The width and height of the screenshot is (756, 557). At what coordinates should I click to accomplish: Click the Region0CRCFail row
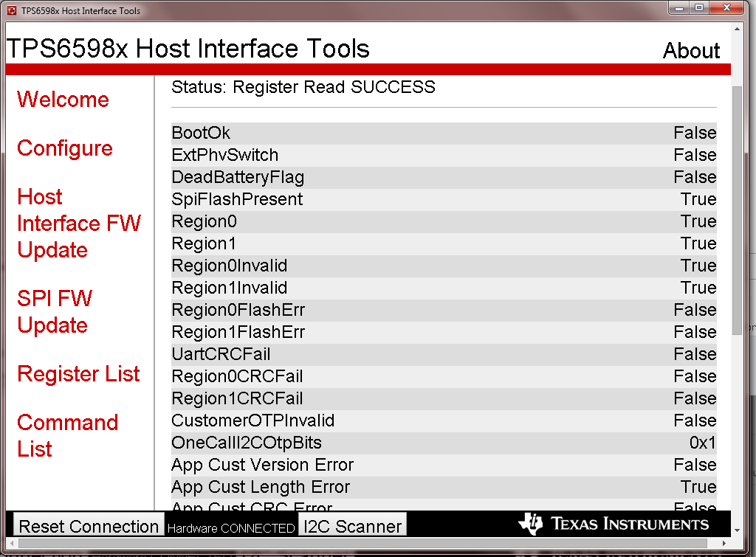pos(443,376)
